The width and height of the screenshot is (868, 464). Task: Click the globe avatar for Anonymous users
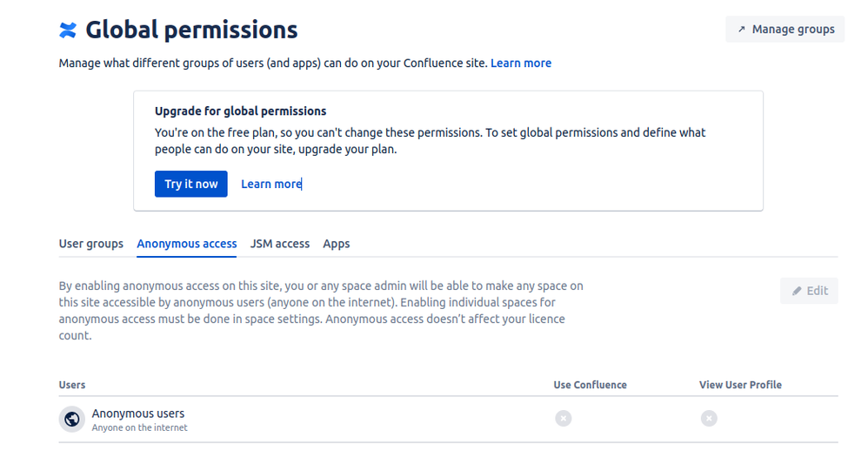(x=72, y=419)
